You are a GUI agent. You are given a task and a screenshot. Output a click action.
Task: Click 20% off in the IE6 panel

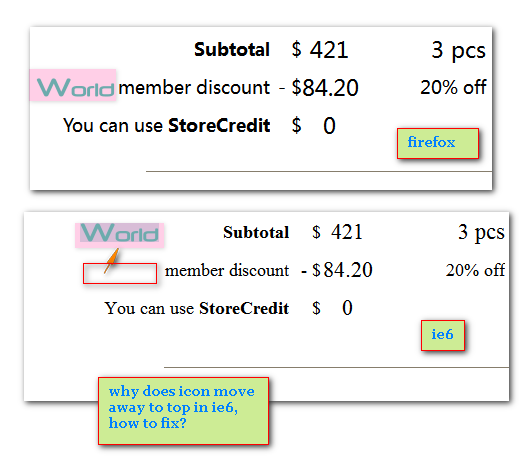click(475, 270)
